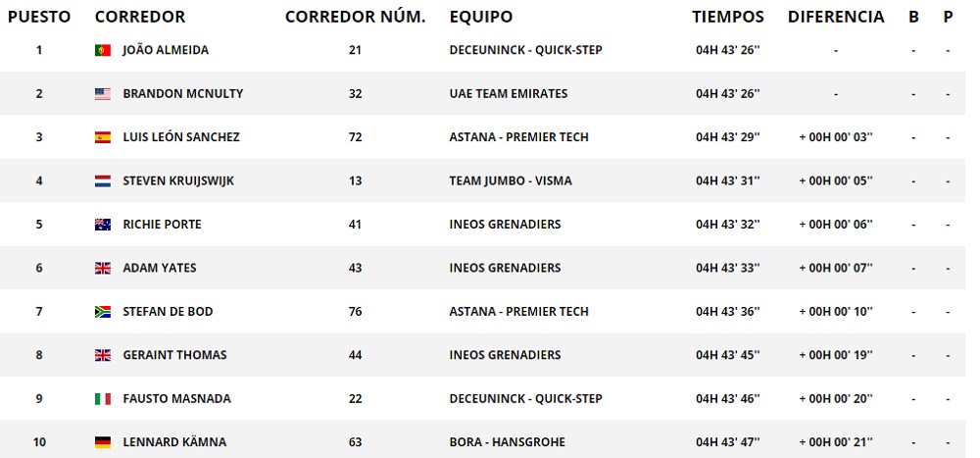Click the Netherlands flag beside Steven Kruijswijk
Viewport: 980px width, 458px height.
point(103,181)
